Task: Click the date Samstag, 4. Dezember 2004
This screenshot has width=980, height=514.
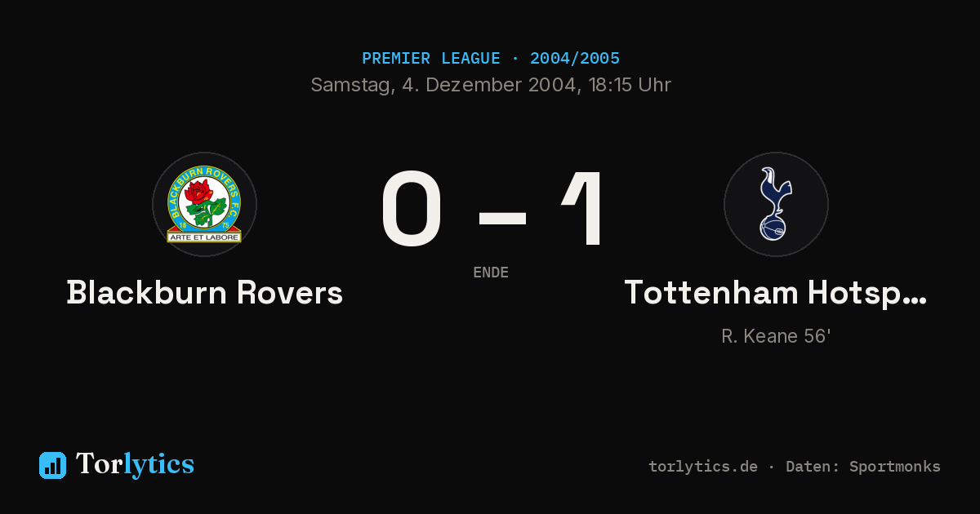Action: [443, 85]
